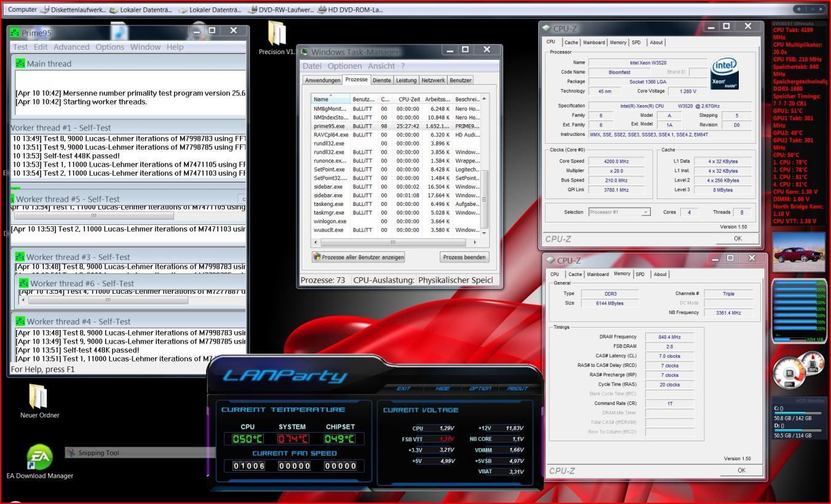Click horizontal scrollbar in Worker thread #5
This screenshot has height=504, width=831.
coord(93,216)
